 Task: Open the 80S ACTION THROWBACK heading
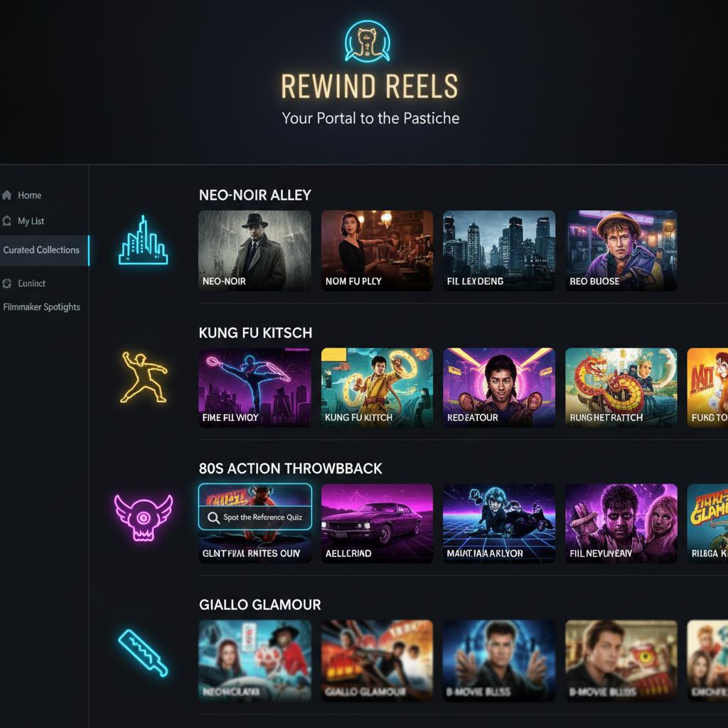291,469
